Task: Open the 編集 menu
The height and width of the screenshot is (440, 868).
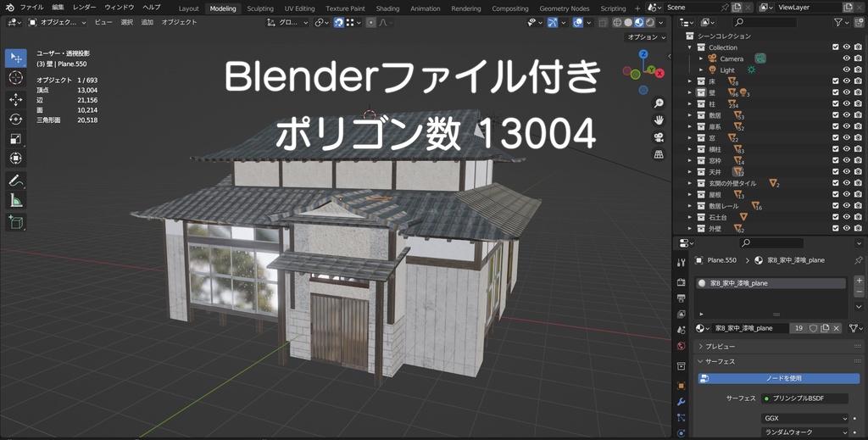Action: click(58, 8)
